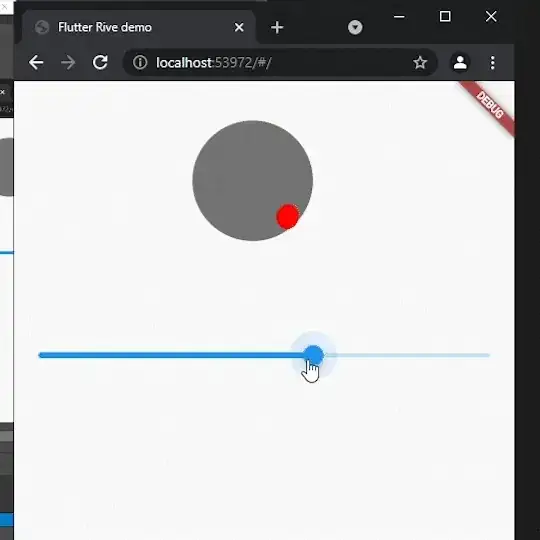Image resolution: width=540 pixels, height=540 pixels.
Task: Open a new browser tab
Action: 277,28
